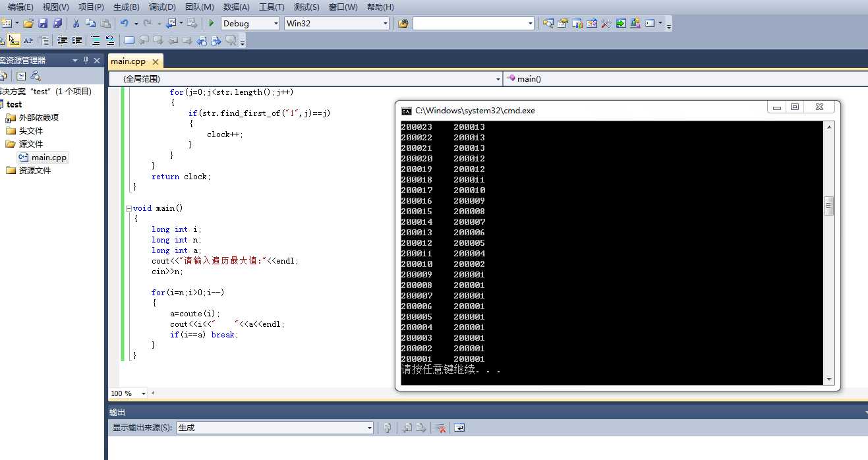Open the 生成(B) menu
Viewport: 868px width, 460px height.
(x=126, y=7)
